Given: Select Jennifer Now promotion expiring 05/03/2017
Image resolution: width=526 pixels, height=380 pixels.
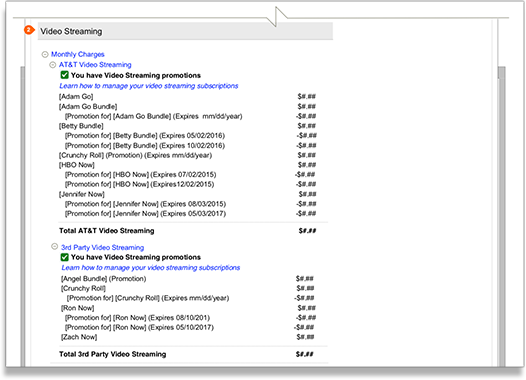Looking at the screenshot, I should tap(190, 214).
